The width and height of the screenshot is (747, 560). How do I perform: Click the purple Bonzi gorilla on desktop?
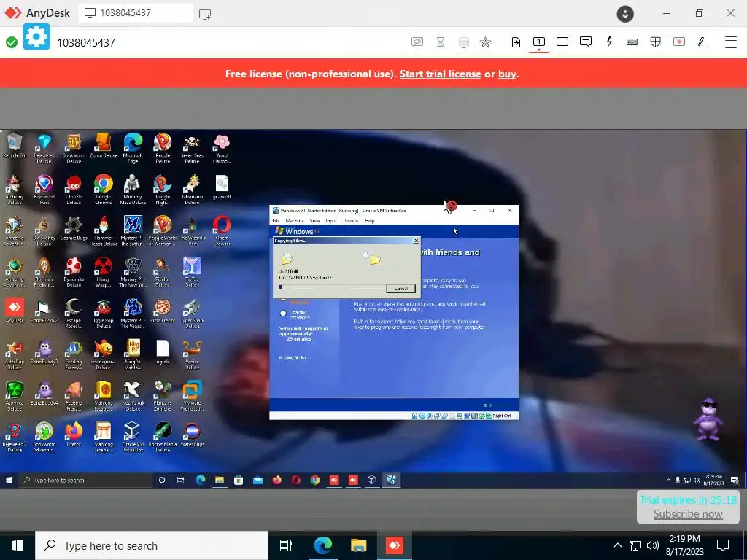(708, 421)
